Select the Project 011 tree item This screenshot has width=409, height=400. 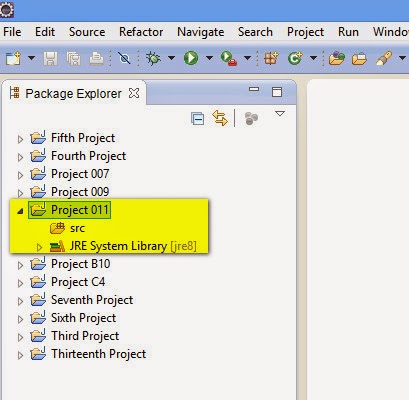pos(69,210)
